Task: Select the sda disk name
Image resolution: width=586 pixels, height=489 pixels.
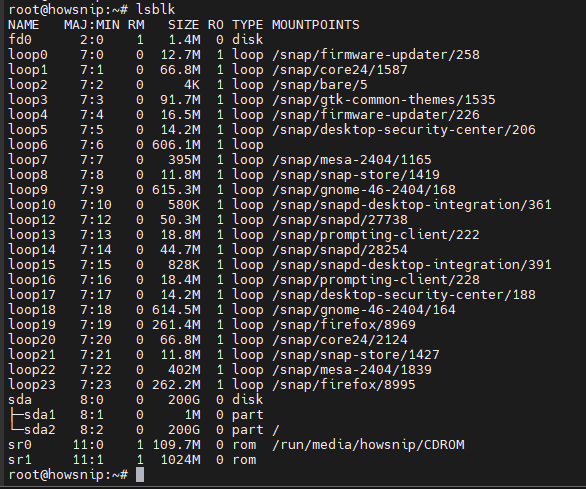Action: [20, 400]
